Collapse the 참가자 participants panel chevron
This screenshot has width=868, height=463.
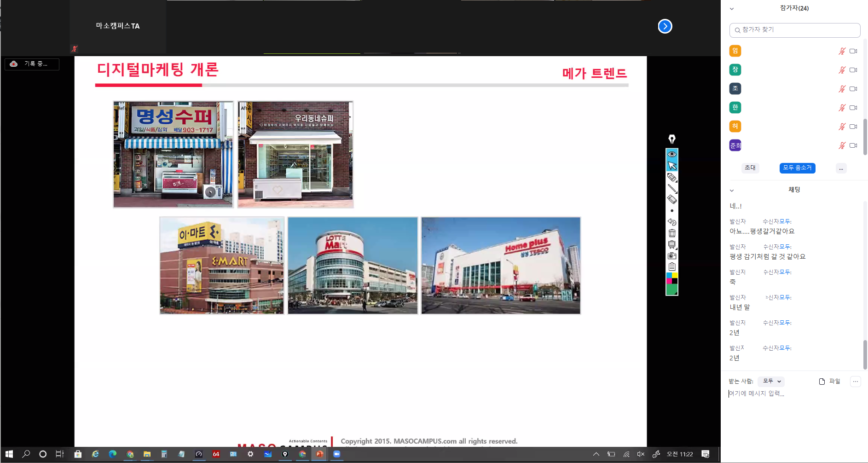732,9
